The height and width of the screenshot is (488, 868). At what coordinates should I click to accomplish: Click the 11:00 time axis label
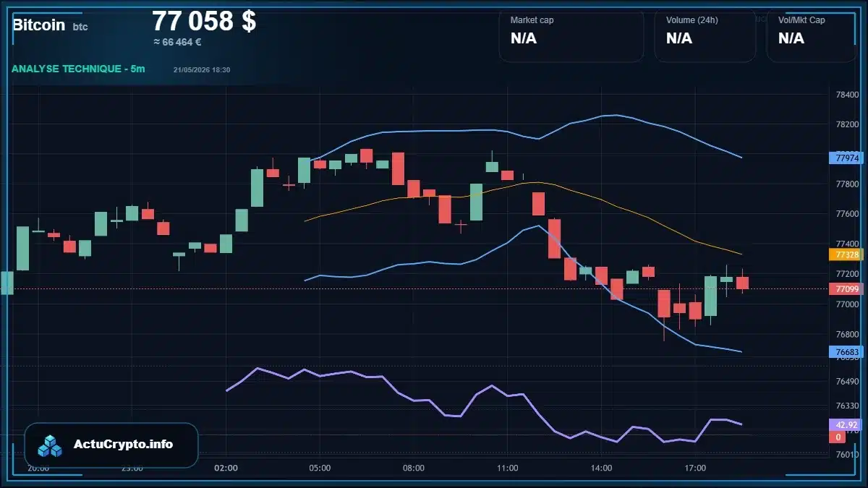point(508,468)
